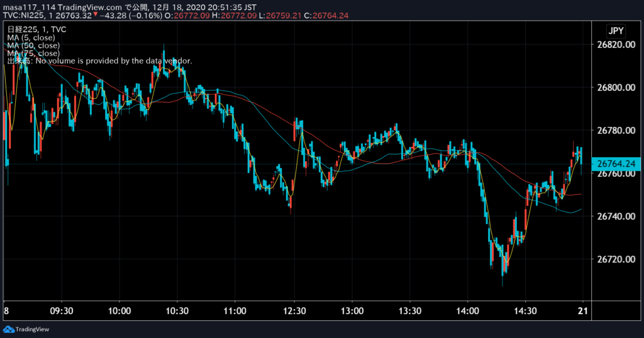This screenshot has height=338, width=644.
Task: Click the 13:30 time axis label
Action: click(410, 311)
